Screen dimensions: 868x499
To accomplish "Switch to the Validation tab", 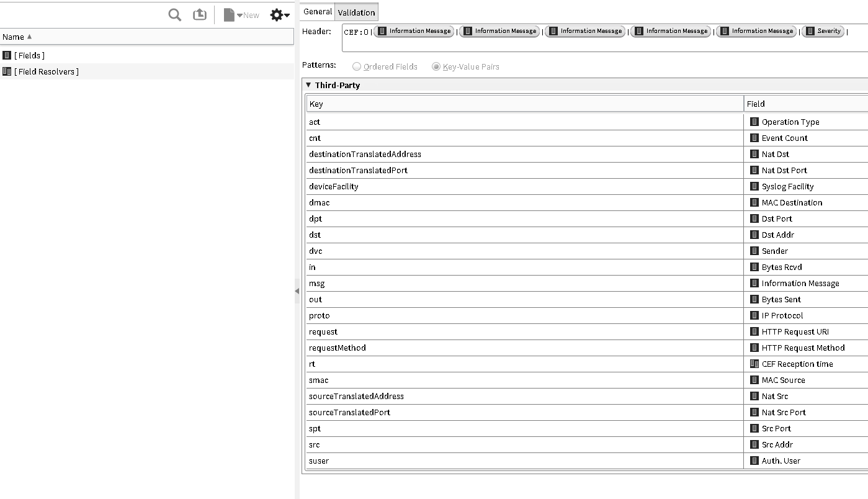I will point(356,11).
